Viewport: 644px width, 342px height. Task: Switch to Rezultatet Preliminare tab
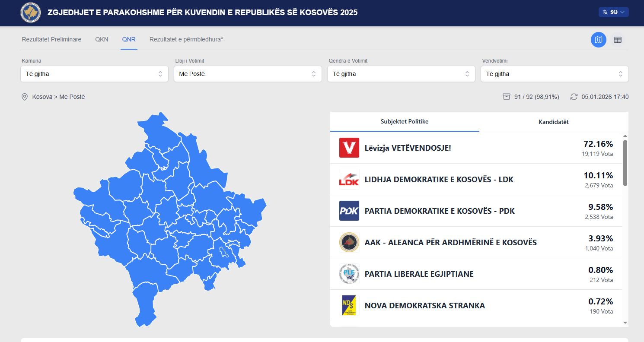[51, 39]
